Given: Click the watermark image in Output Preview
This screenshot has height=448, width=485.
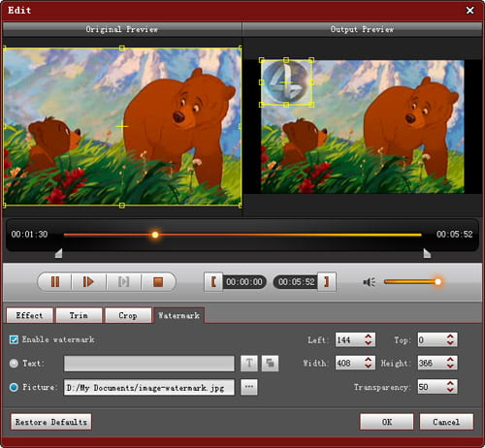Looking at the screenshot, I should point(286,82).
